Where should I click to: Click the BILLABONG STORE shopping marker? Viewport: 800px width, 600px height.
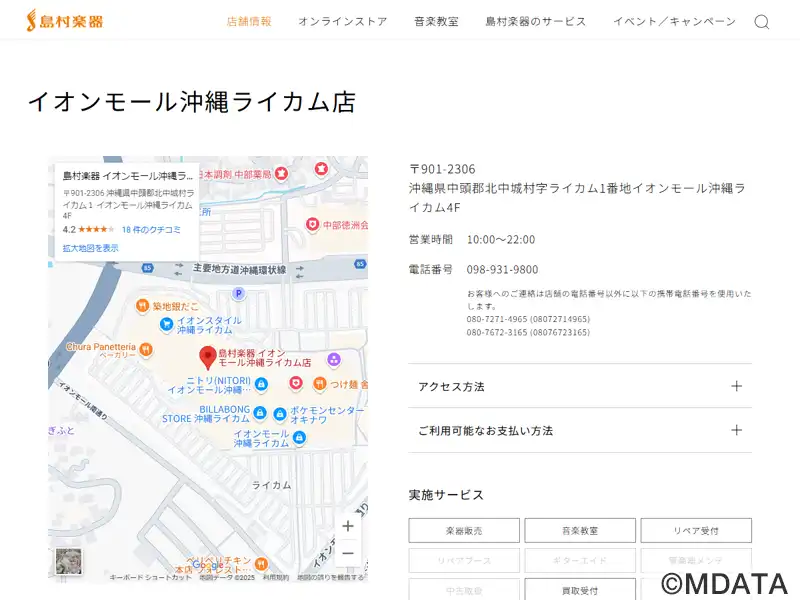(260, 412)
